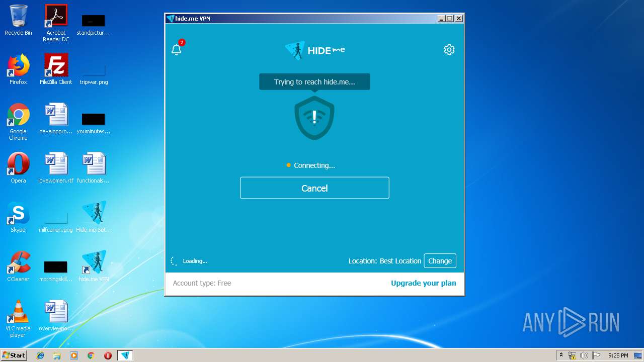Click the 'Account type: Free' text
The height and width of the screenshot is (362, 644).
point(202,283)
